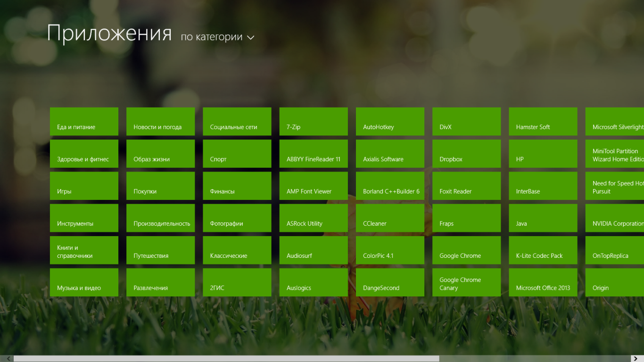Select the 'DivX' group tile
This screenshot has width=644, height=362.
[466, 122]
